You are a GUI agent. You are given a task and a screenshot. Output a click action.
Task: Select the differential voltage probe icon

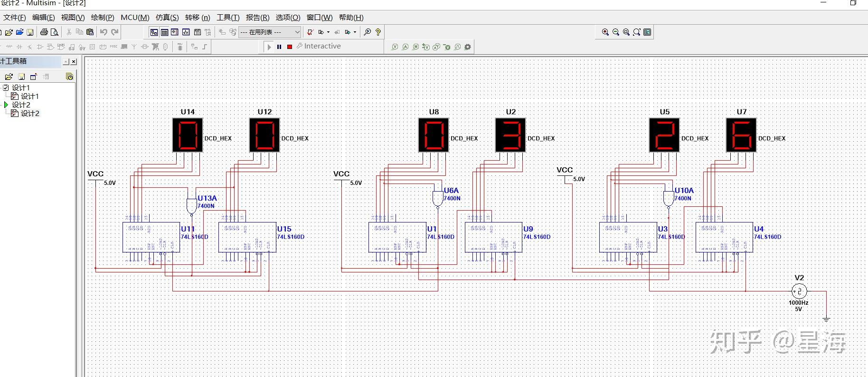pos(426,47)
